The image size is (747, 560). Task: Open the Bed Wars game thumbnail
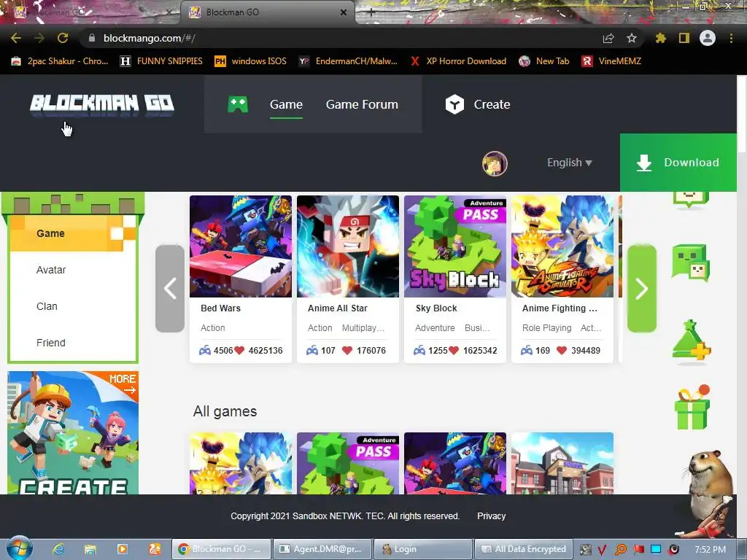tap(241, 246)
